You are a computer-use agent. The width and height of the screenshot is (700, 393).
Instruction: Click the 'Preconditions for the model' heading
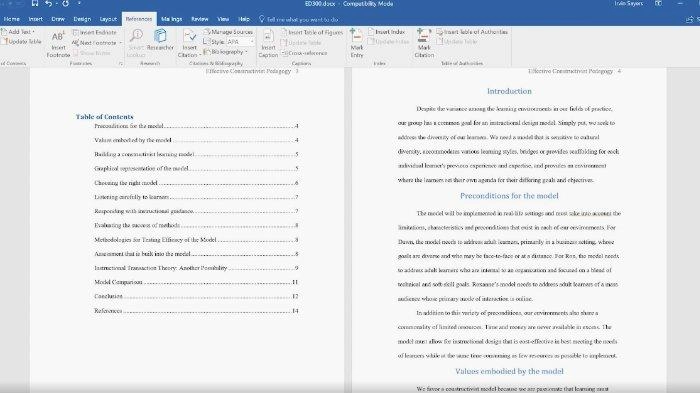[x=509, y=196]
